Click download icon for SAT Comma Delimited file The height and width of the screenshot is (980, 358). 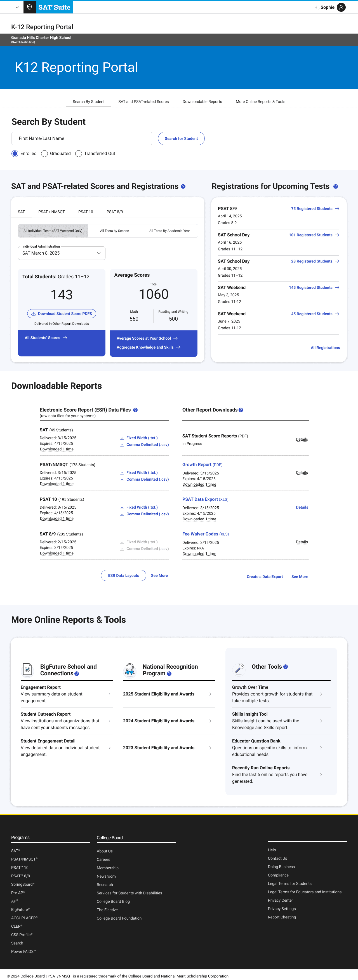(x=122, y=445)
